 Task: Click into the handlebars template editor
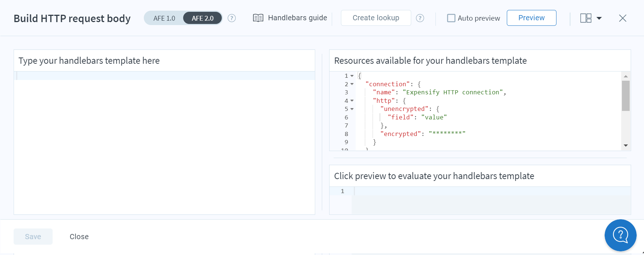click(x=164, y=143)
